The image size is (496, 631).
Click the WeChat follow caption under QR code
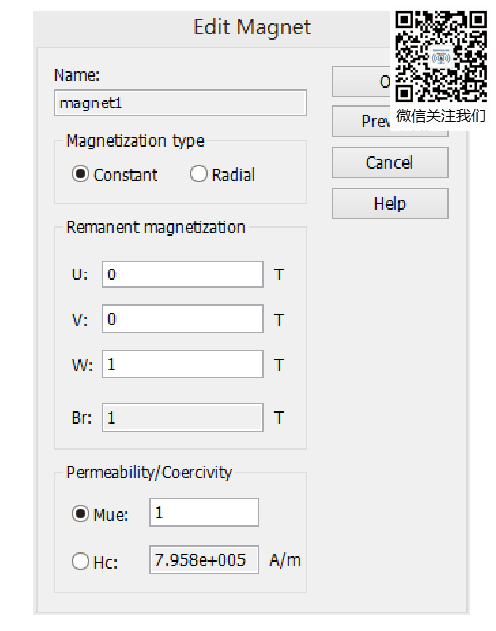[x=440, y=116]
